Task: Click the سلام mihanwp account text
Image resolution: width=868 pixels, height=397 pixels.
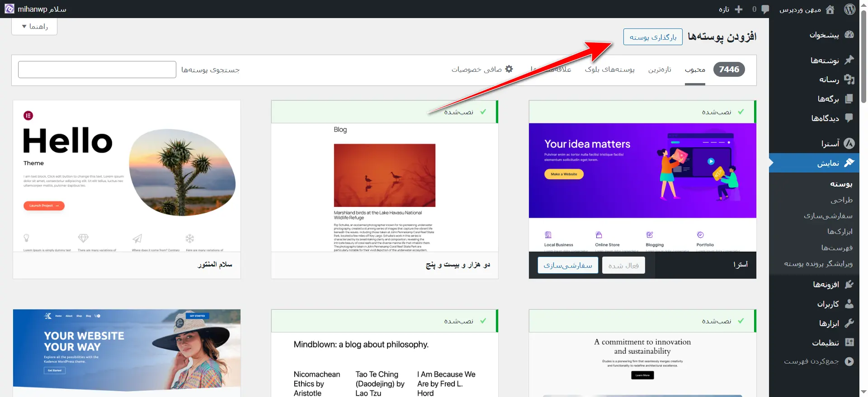Action: (42, 9)
